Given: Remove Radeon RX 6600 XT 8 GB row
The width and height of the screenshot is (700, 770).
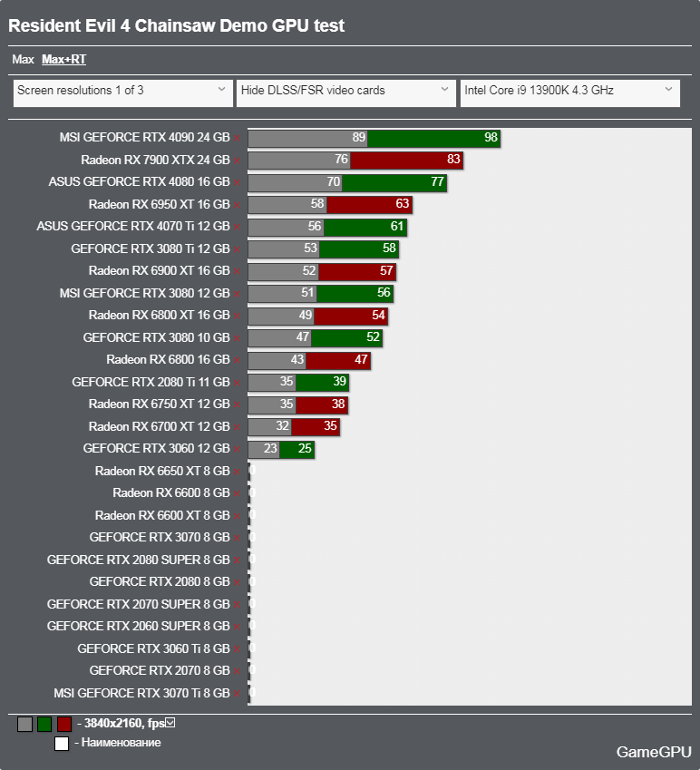Looking at the screenshot, I should click(237, 516).
